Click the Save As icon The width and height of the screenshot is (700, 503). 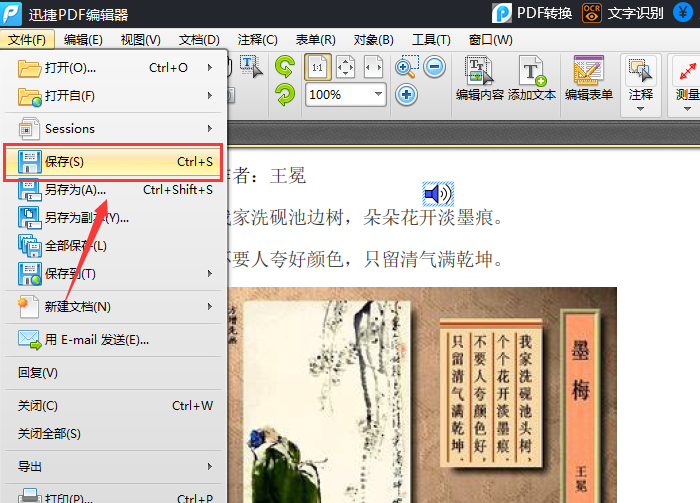point(29,190)
